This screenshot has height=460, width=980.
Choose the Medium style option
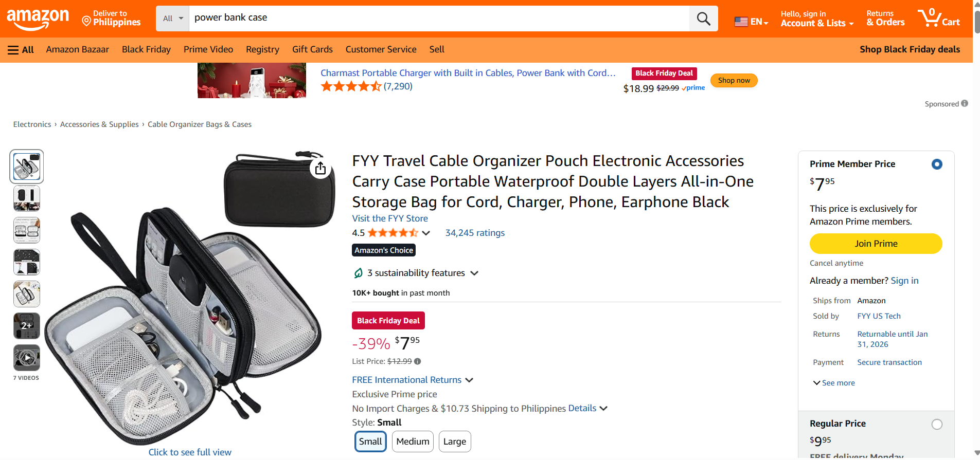413,441
